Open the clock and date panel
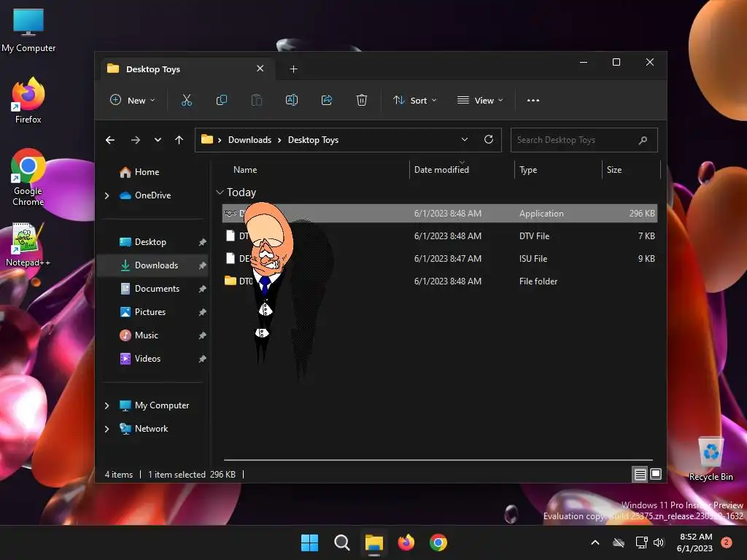This screenshot has height=560, width=747. pos(694,542)
